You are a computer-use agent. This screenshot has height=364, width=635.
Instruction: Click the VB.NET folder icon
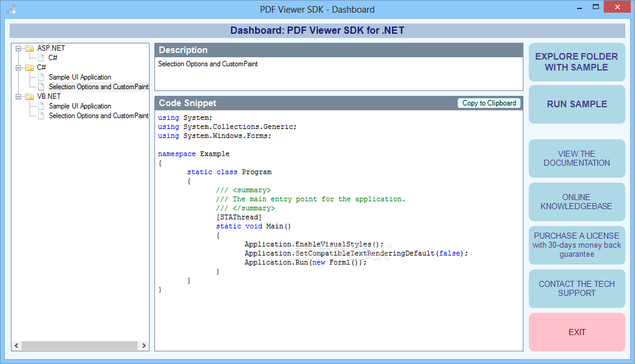(x=30, y=96)
